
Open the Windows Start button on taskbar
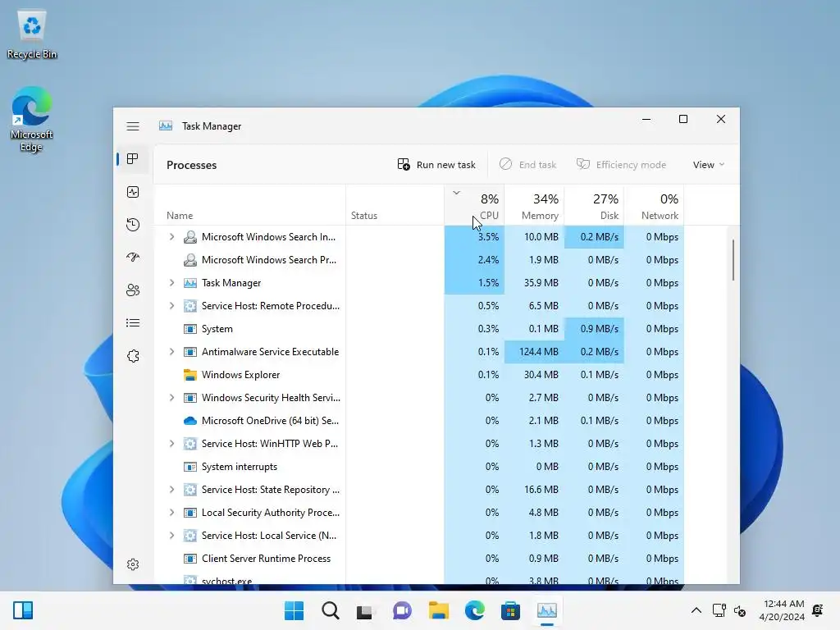click(x=294, y=610)
